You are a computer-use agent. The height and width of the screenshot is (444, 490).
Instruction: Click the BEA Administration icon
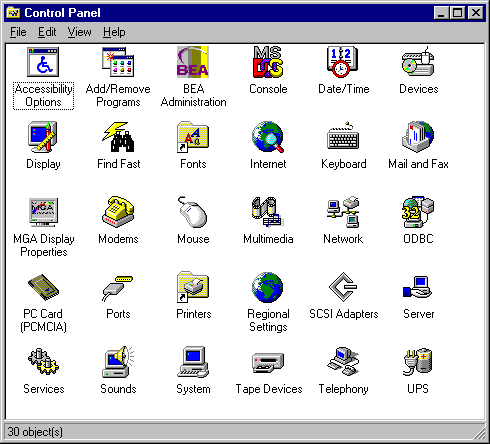tap(193, 62)
